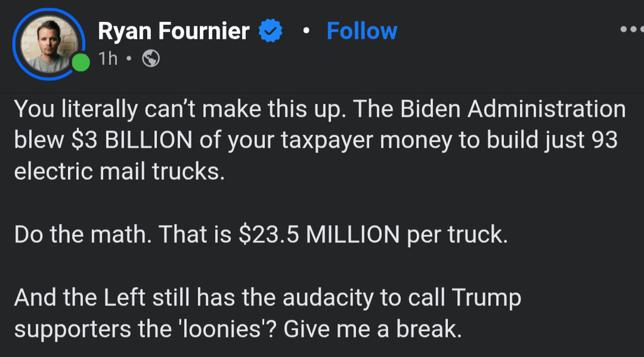Click the "Do the math" sentence
The height and width of the screenshot is (357, 644).
[x=83, y=235]
